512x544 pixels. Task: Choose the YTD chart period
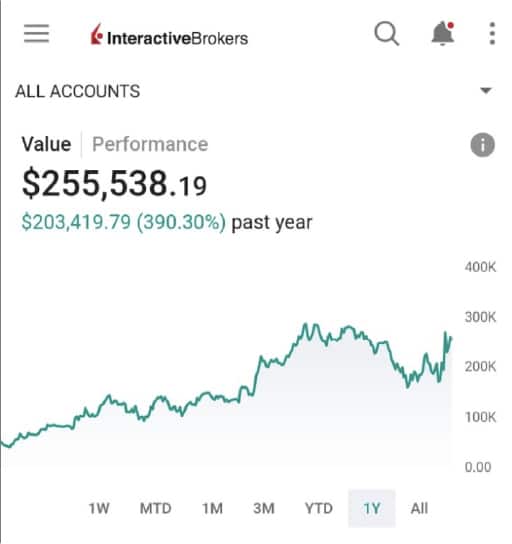319,508
